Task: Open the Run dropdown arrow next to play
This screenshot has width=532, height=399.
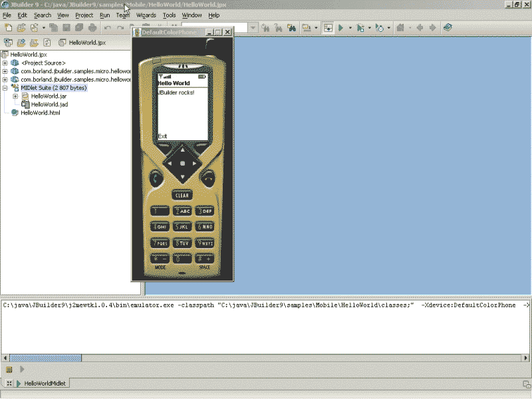Action: click(350, 28)
